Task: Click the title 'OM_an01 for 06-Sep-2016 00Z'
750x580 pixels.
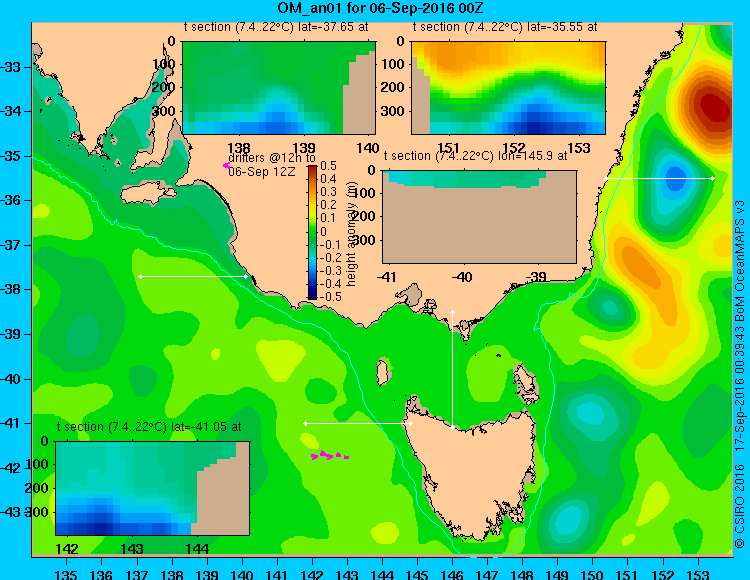Action: (380, 8)
